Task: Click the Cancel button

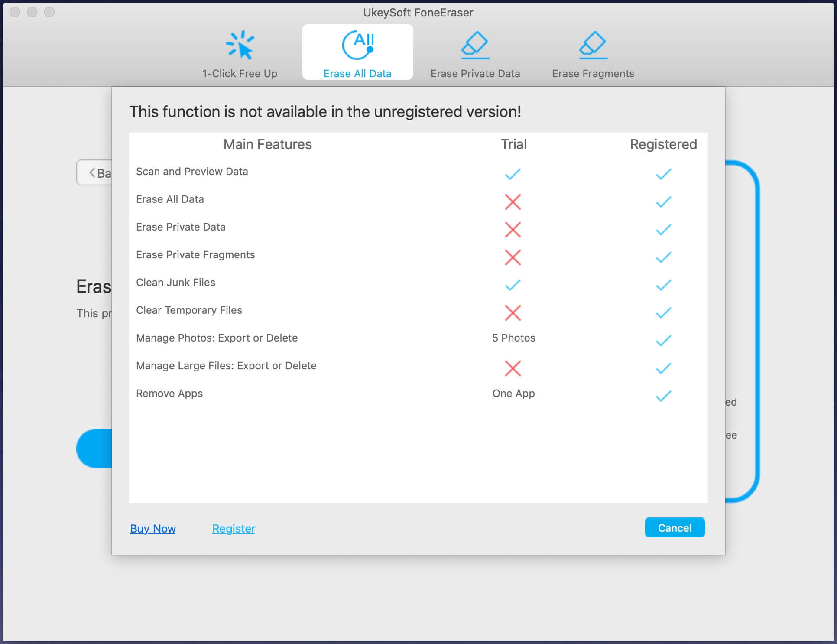Action: (675, 528)
